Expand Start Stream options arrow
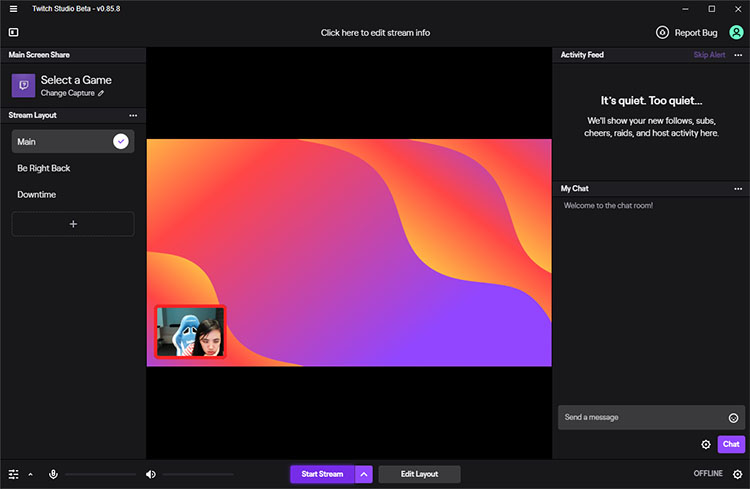 (364, 474)
